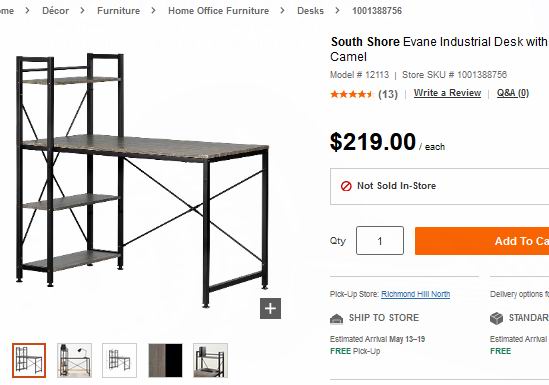Click the (13) review count
Viewport: 549px width, 385px height.
(388, 94)
